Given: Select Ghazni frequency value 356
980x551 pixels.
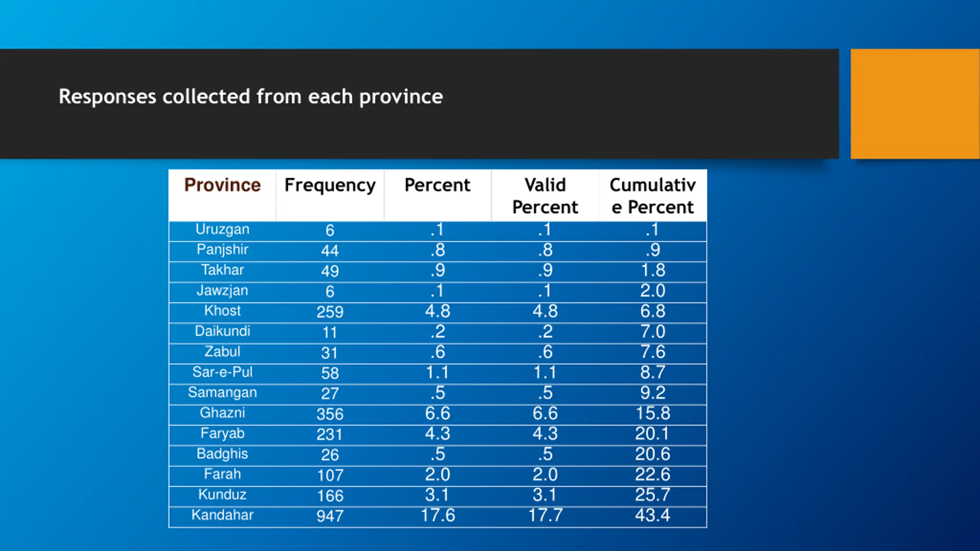Looking at the screenshot, I should 330,414.
